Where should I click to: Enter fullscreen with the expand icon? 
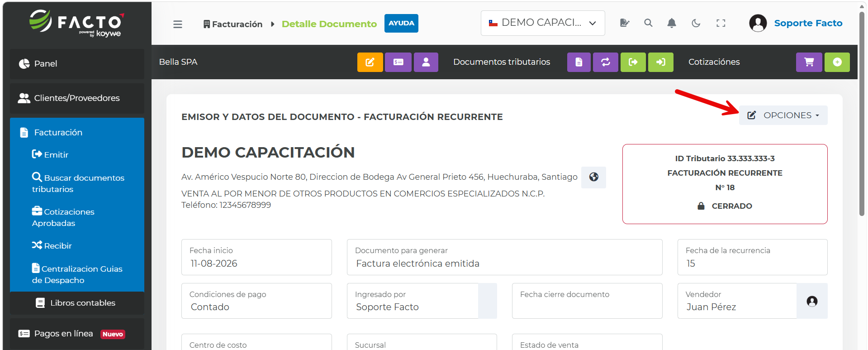tap(721, 23)
